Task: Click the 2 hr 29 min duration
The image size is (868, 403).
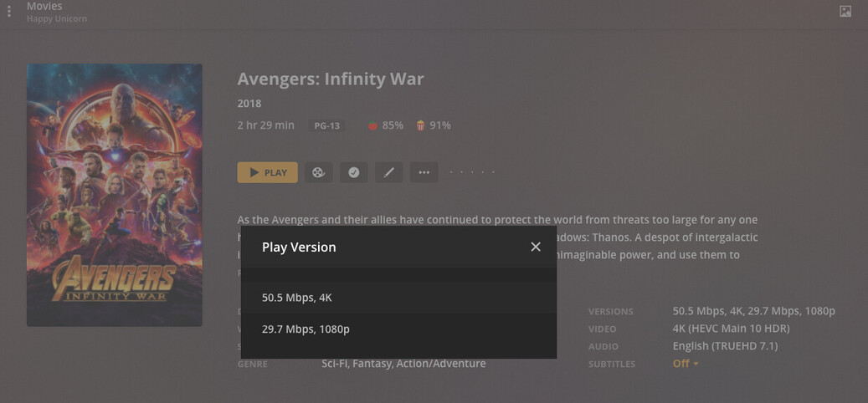Action: pos(265,125)
